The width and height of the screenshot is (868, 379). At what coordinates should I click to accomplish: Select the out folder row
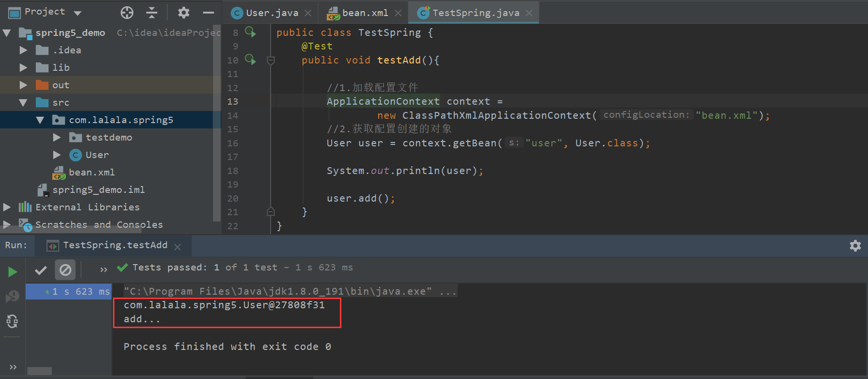[107, 85]
